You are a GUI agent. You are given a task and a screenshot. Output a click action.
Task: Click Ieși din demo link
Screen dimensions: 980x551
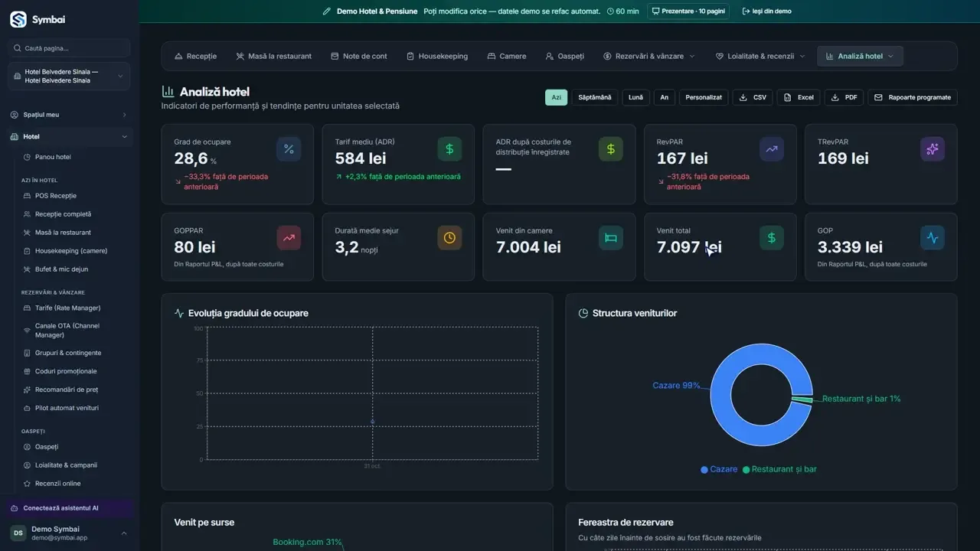[x=767, y=11]
